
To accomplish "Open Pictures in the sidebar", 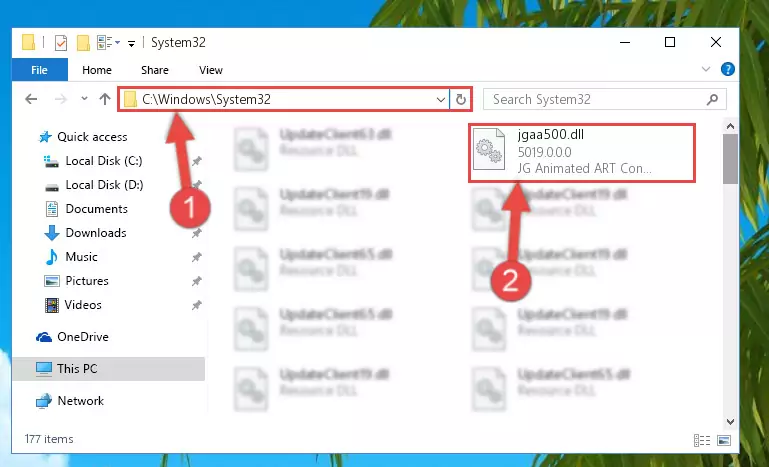I will (87, 281).
